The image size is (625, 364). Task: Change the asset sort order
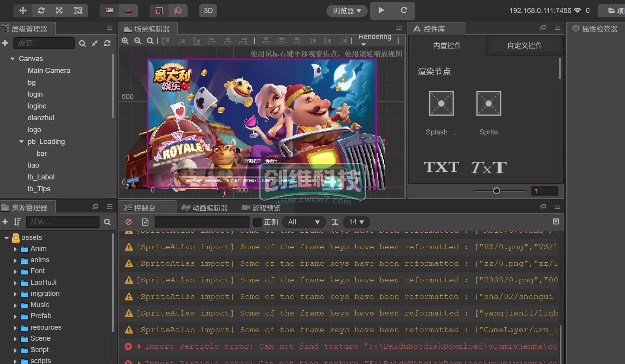pyautogui.click(x=17, y=222)
